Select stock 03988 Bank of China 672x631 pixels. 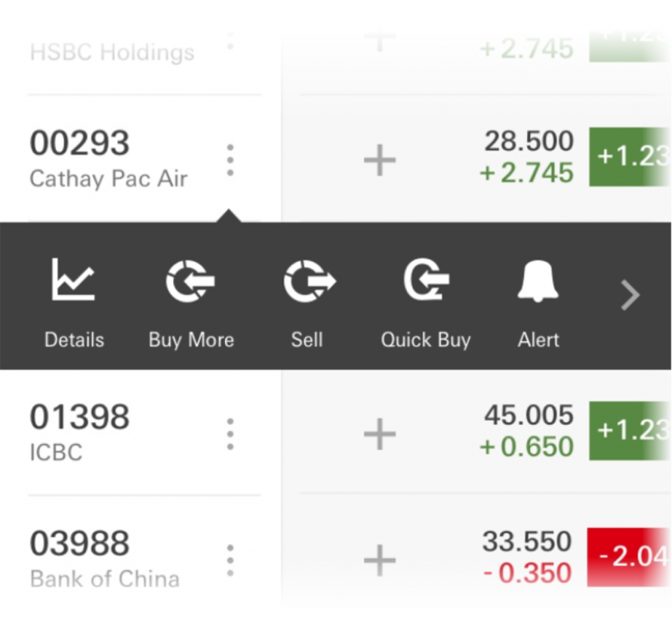pos(104,559)
